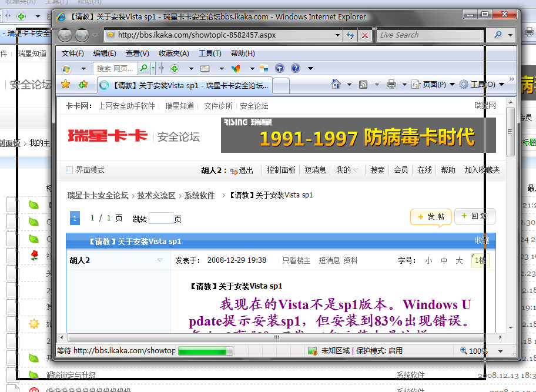
Task: Open a new blank tab
Action: pos(282,86)
